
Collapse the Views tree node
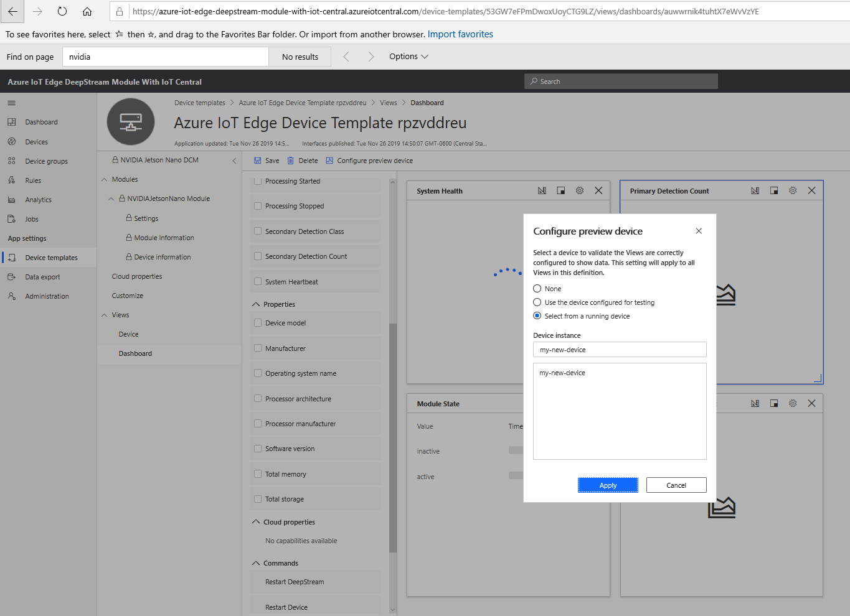105,315
